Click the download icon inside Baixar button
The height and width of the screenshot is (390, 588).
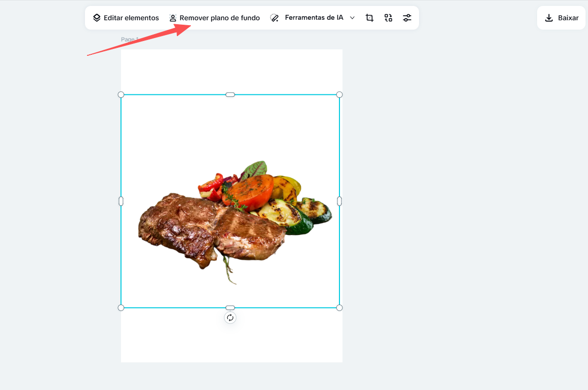[x=548, y=17]
